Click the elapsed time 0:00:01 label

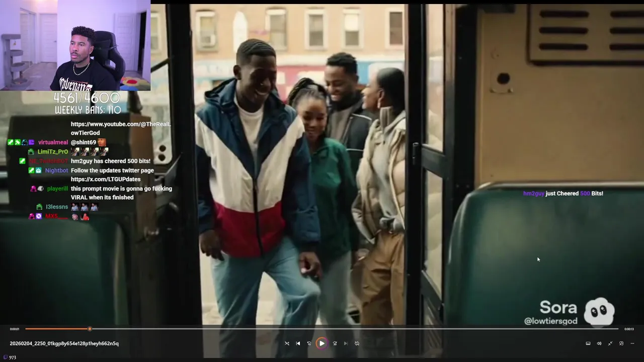[15, 329]
